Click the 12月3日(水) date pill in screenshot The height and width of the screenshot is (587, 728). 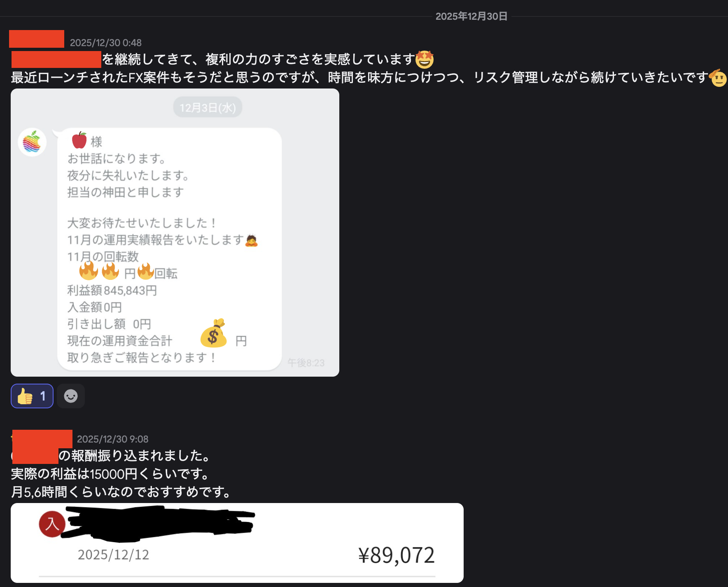(x=208, y=107)
